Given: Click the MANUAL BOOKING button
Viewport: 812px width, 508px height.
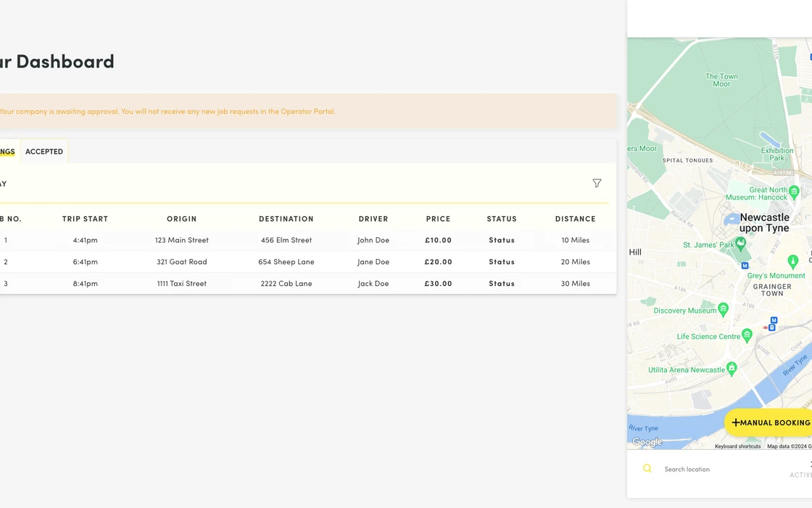Looking at the screenshot, I should pos(769,422).
